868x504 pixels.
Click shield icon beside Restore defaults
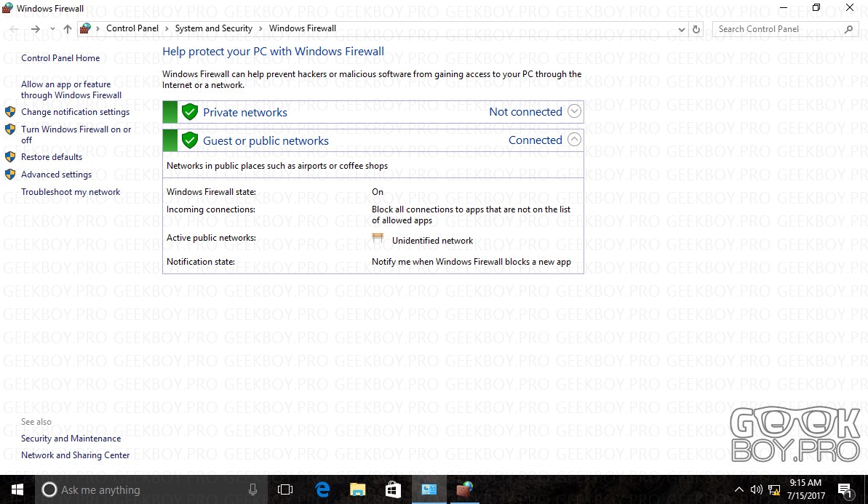[x=10, y=157]
